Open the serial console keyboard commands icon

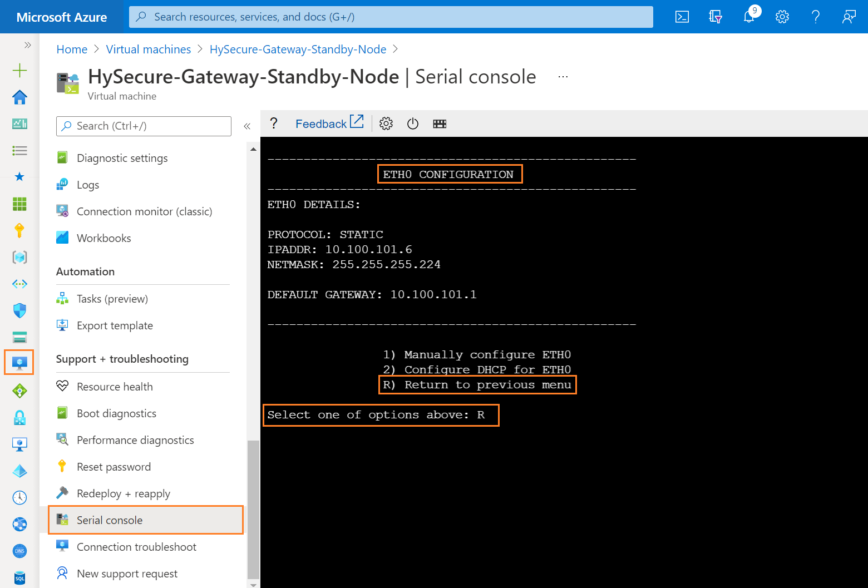(440, 123)
